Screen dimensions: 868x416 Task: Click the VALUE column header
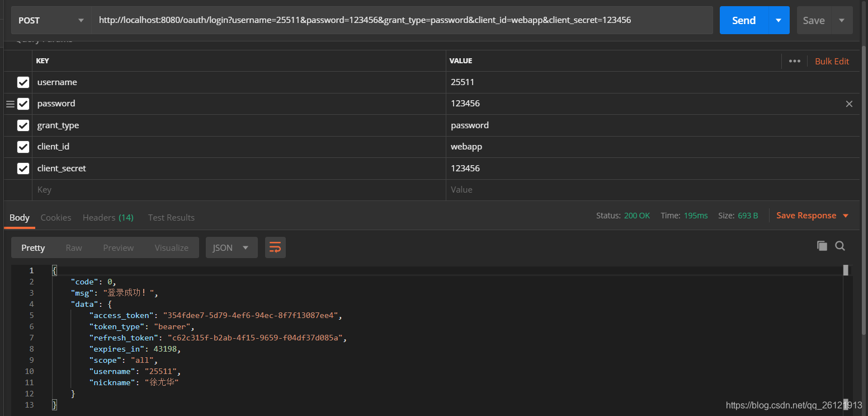(461, 61)
